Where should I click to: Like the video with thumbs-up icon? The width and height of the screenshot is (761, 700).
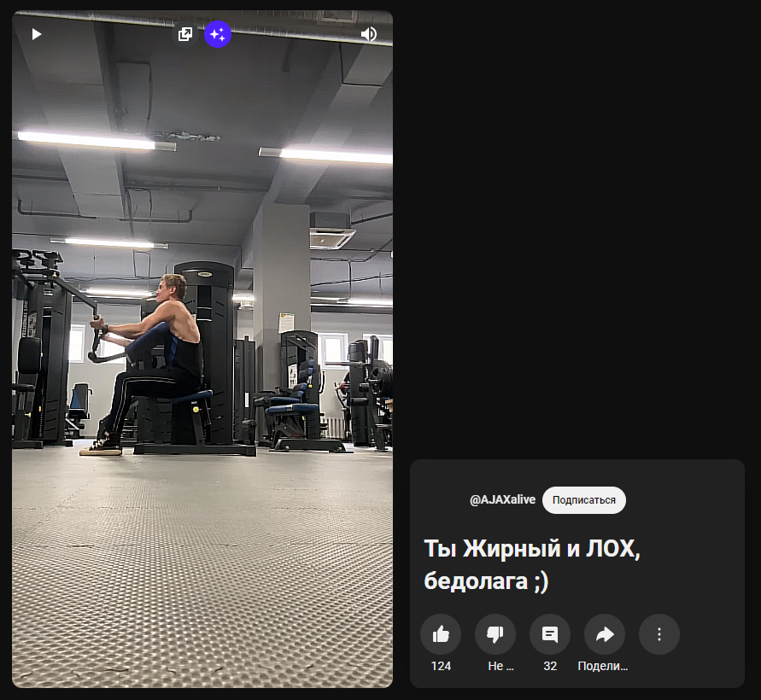441,634
